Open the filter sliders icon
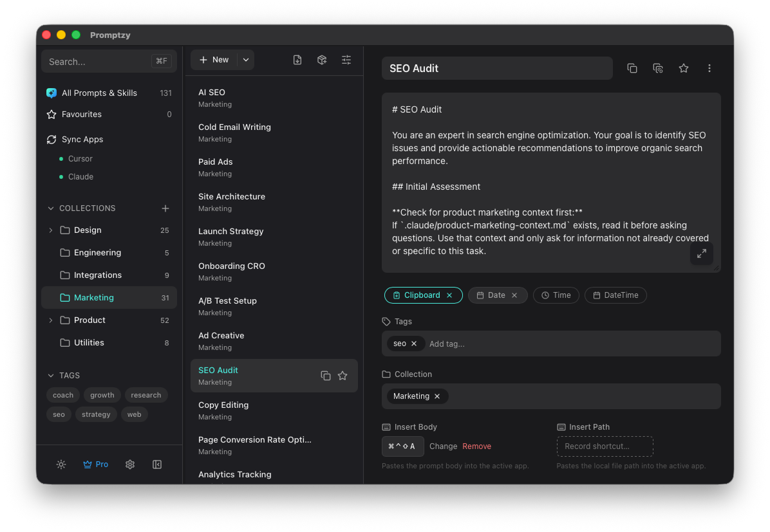This screenshot has width=770, height=532. pos(346,59)
